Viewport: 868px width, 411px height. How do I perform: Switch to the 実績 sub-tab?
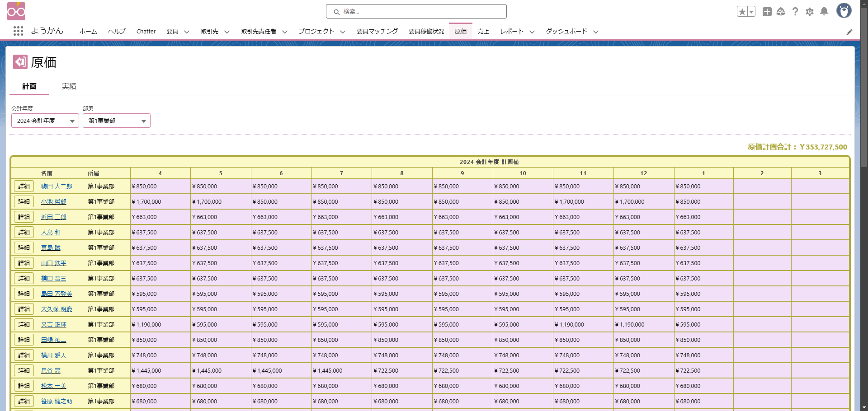click(x=69, y=86)
